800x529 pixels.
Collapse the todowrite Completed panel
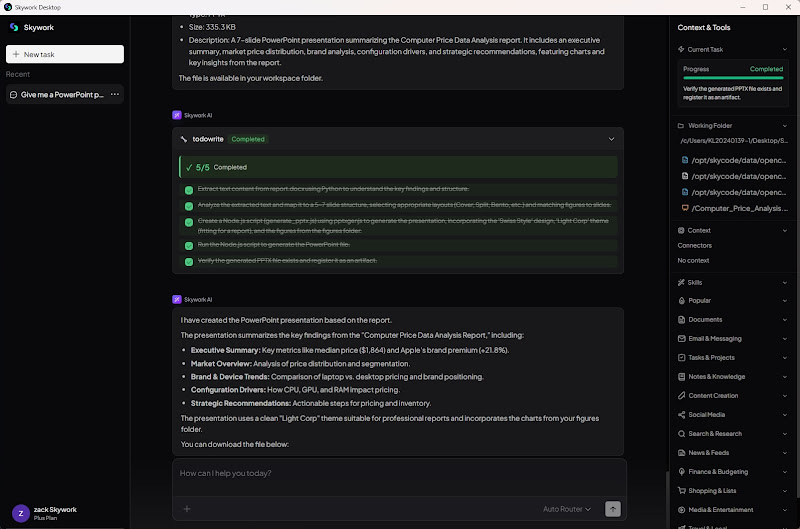click(x=611, y=139)
